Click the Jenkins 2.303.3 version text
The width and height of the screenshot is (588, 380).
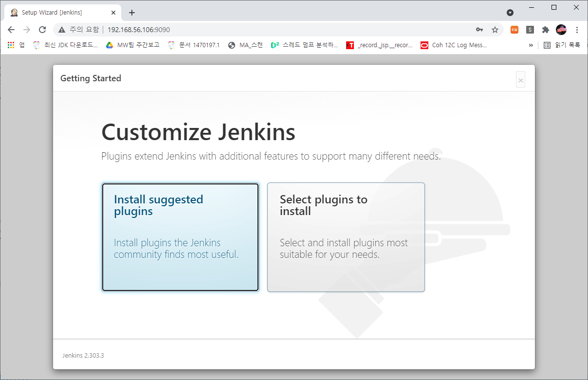pos(83,356)
